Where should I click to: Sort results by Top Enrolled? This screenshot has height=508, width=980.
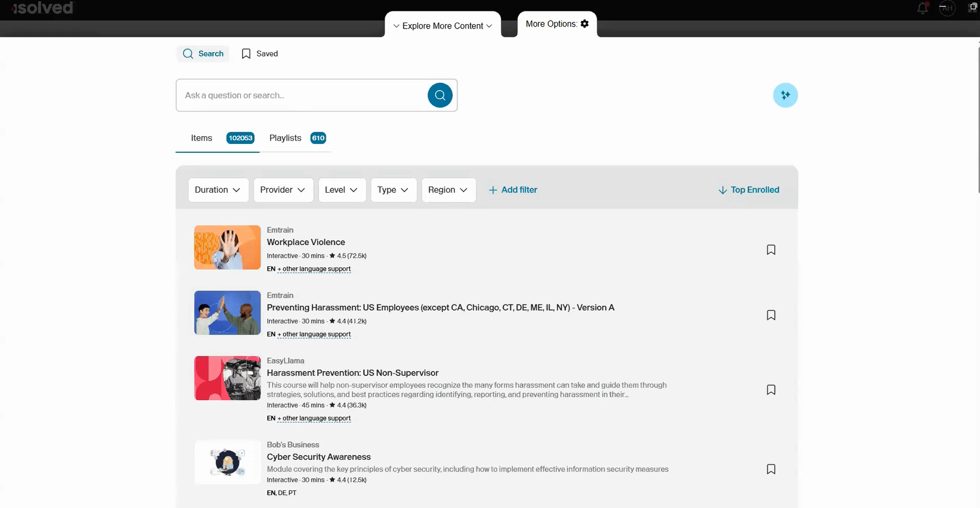pos(749,189)
